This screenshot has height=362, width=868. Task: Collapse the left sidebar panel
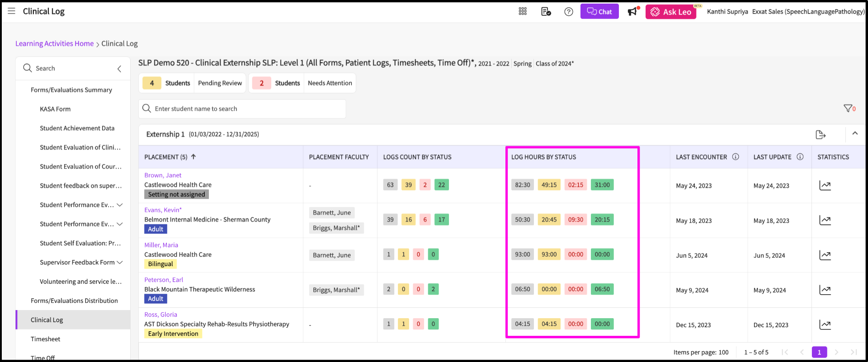(119, 69)
